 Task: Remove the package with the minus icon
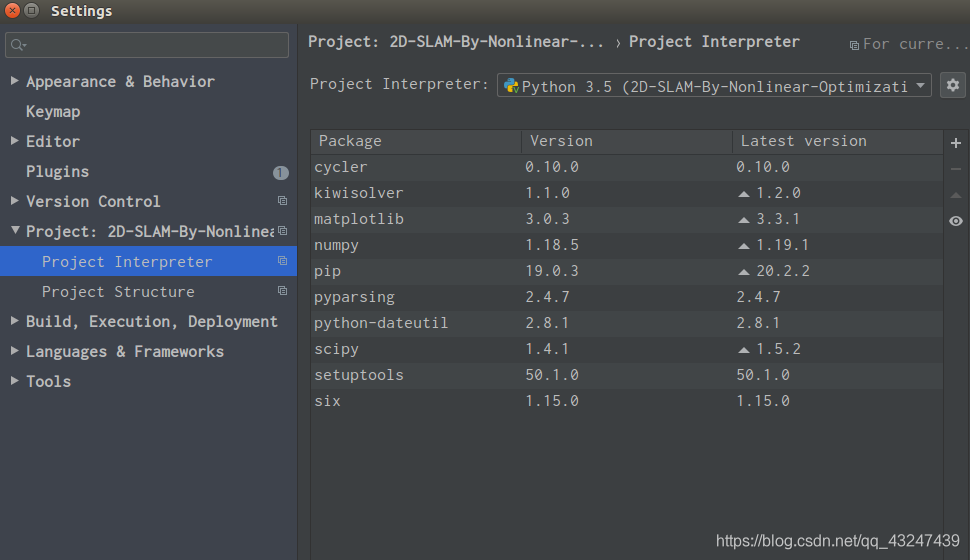pos(956,169)
